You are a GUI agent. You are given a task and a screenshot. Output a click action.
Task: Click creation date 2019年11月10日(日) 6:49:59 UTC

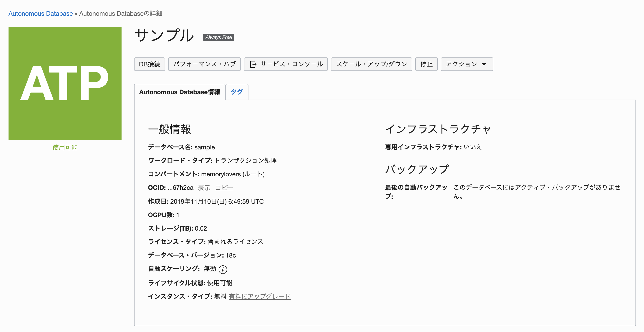217,201
